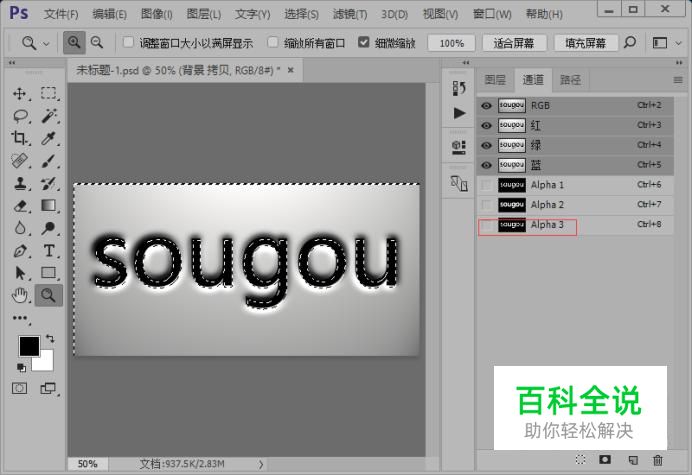Select the Eyedropper tool
This screenshot has height=475, width=692.
(x=49, y=138)
